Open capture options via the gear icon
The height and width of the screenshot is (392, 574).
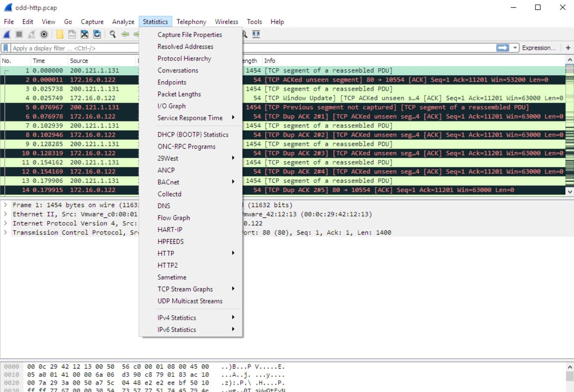pos(44,35)
